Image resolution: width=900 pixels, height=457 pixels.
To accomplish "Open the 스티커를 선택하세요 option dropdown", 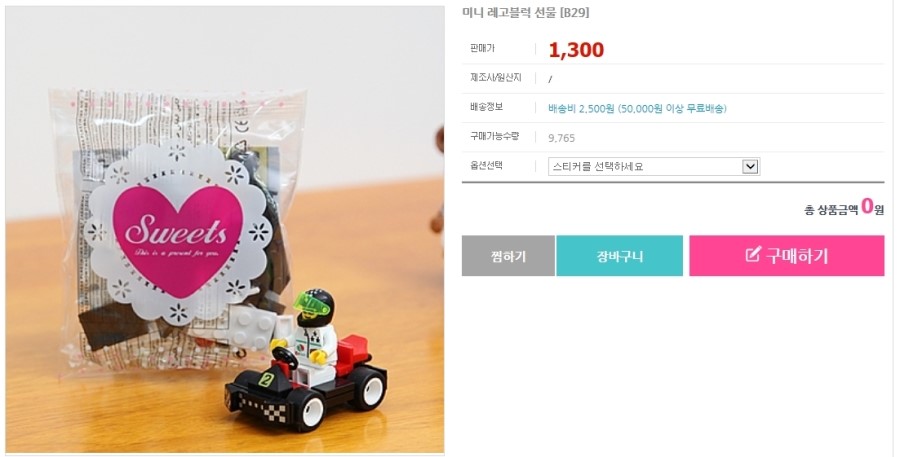I will tap(654, 166).
